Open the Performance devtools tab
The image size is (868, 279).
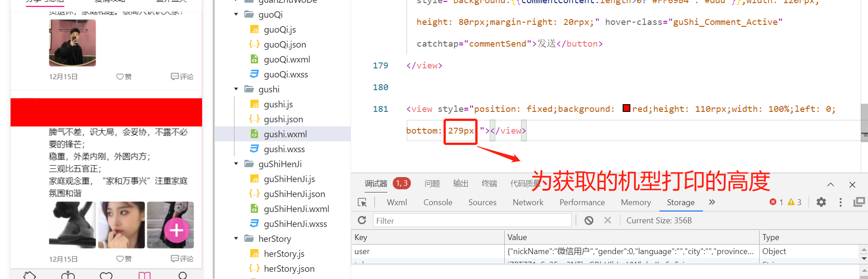click(582, 202)
